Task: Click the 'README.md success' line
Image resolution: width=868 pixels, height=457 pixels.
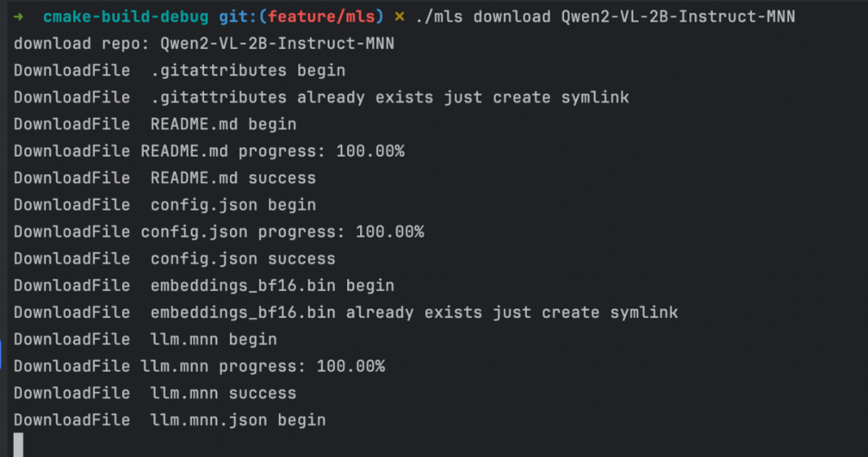Action: pos(165,178)
